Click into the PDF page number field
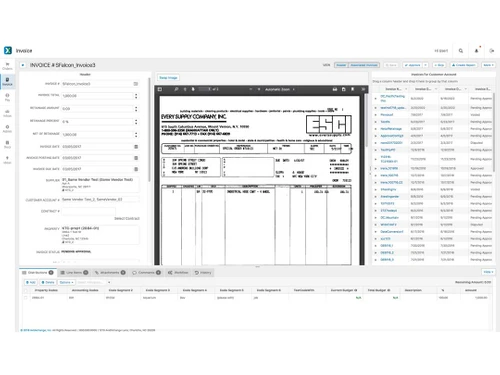 coord(205,89)
